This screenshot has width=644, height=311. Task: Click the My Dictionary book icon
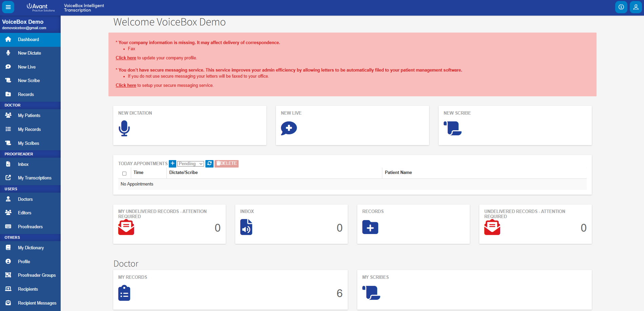[x=8, y=248]
